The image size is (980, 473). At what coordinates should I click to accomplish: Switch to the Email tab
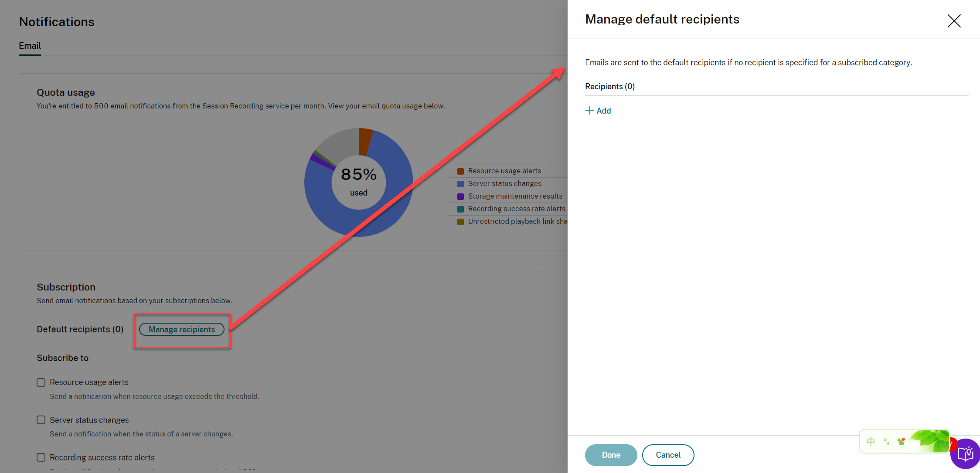click(30, 46)
